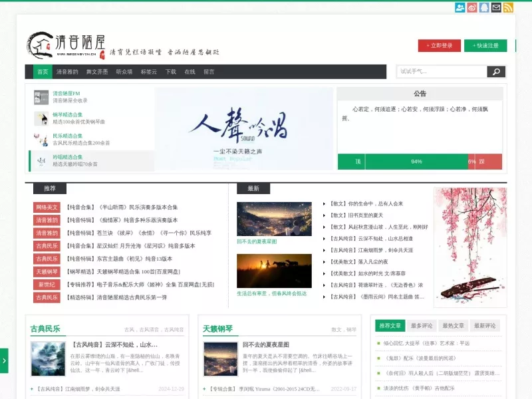Open 《鬼鼓》配乐 article
532x399 pixels.
420,358
